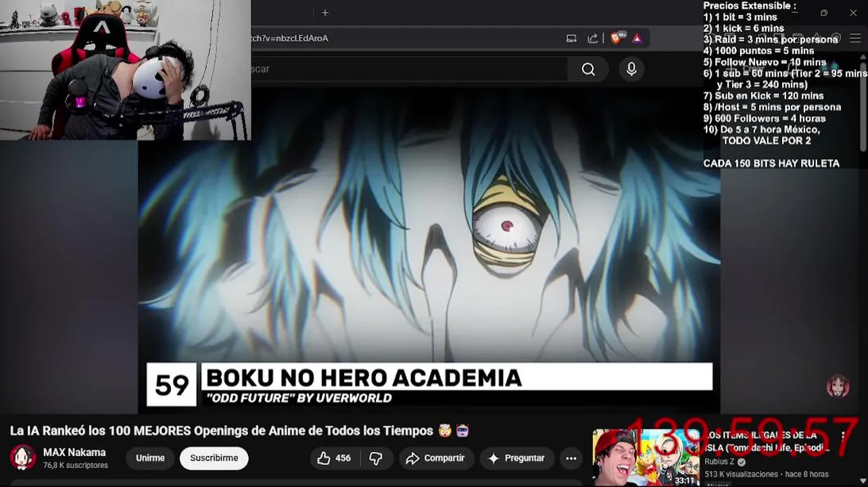
Task: Restore the browser window size
Action: tap(824, 13)
